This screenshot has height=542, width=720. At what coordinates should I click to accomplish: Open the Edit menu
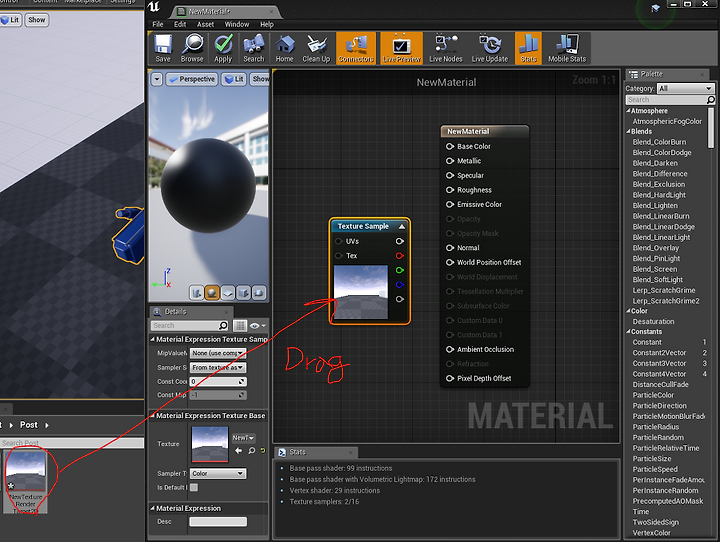click(180, 24)
